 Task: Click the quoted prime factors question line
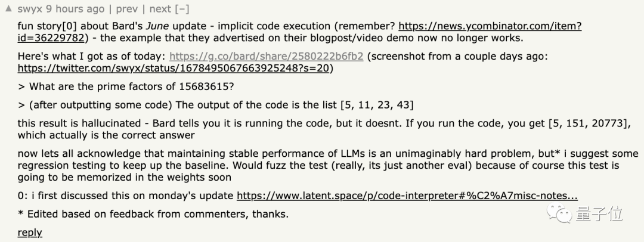pos(126,86)
